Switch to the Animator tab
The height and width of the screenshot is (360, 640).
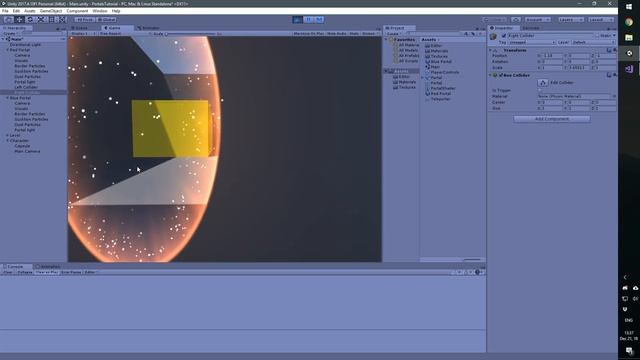(149, 28)
